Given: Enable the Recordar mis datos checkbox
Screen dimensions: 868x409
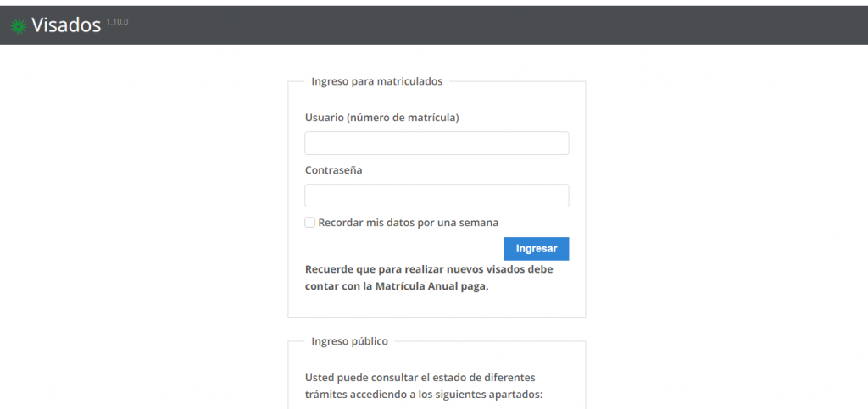Looking at the screenshot, I should coord(310,223).
